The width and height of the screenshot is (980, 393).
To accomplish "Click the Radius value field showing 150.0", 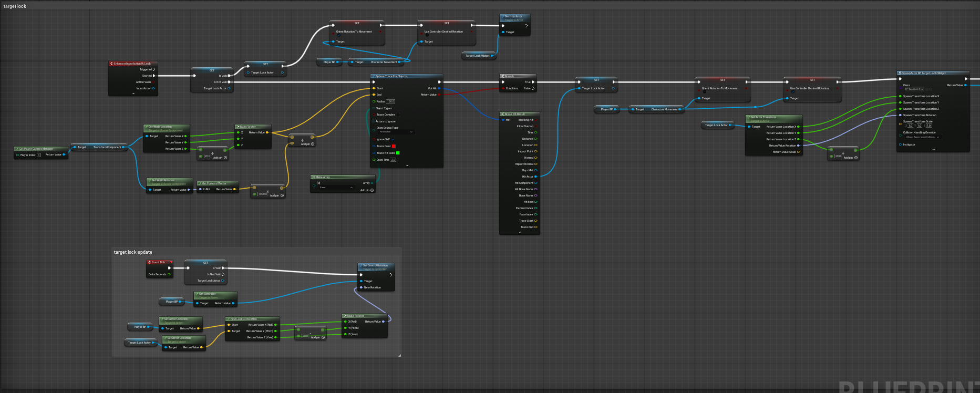I will (391, 101).
